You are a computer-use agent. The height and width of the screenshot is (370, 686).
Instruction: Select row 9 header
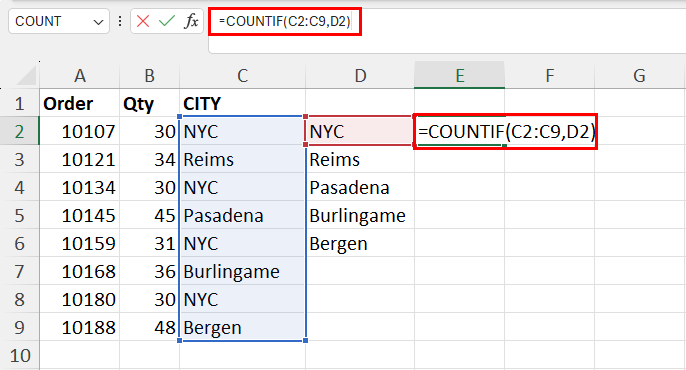[x=19, y=327]
